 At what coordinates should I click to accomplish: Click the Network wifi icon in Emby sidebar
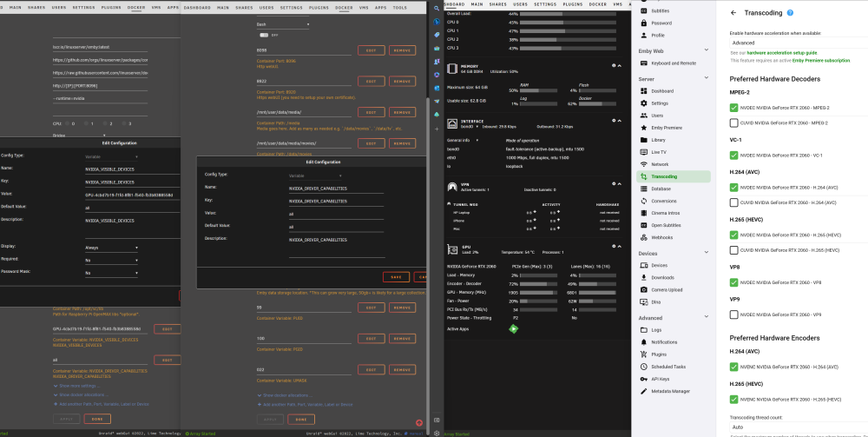point(643,164)
